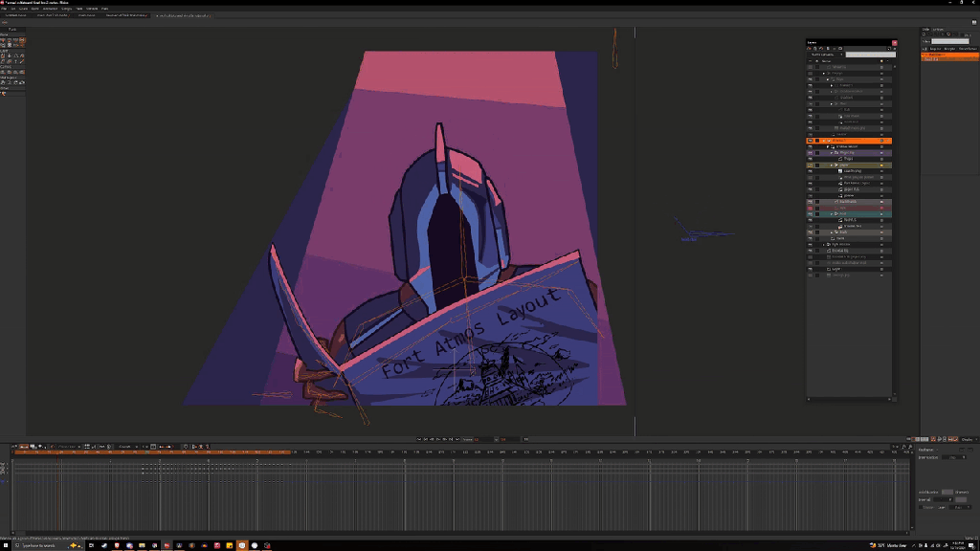Select the Rotate Workspace tool

(15, 84)
